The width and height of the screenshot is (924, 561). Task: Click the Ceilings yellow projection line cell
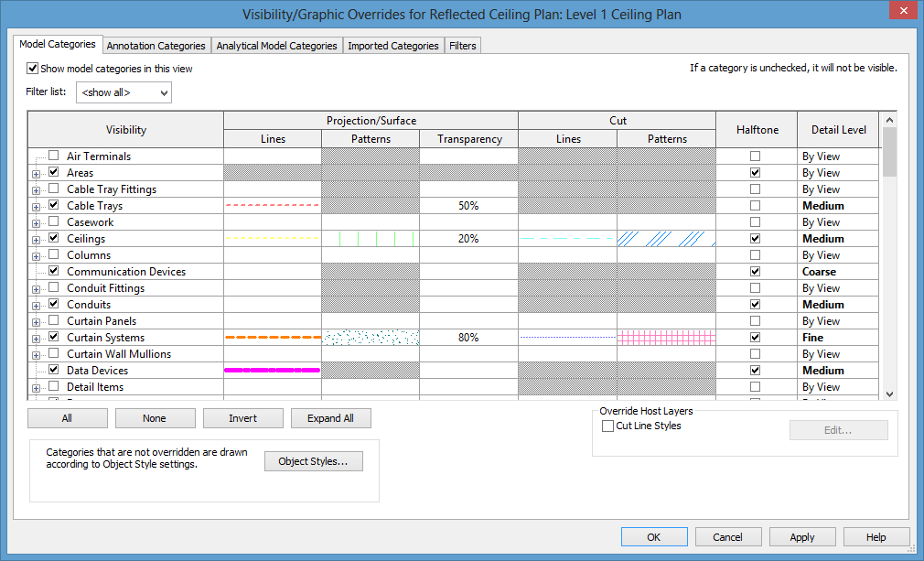point(273,239)
